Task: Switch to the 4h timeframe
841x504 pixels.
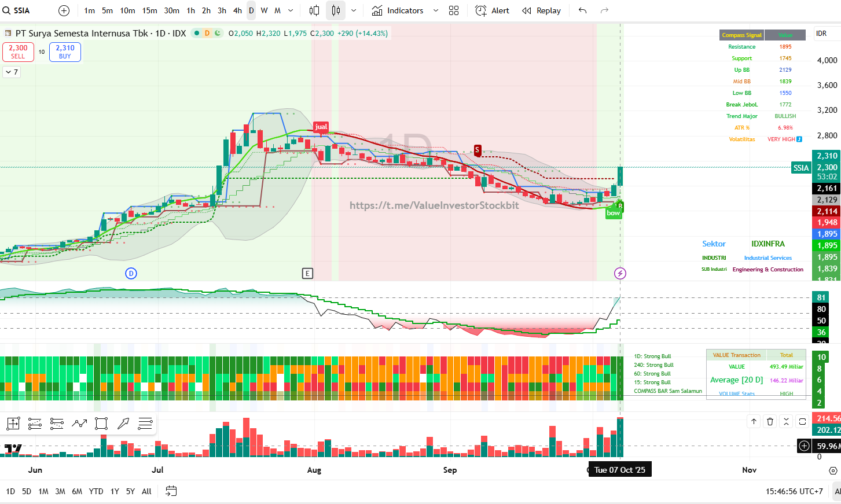Action: [237, 10]
